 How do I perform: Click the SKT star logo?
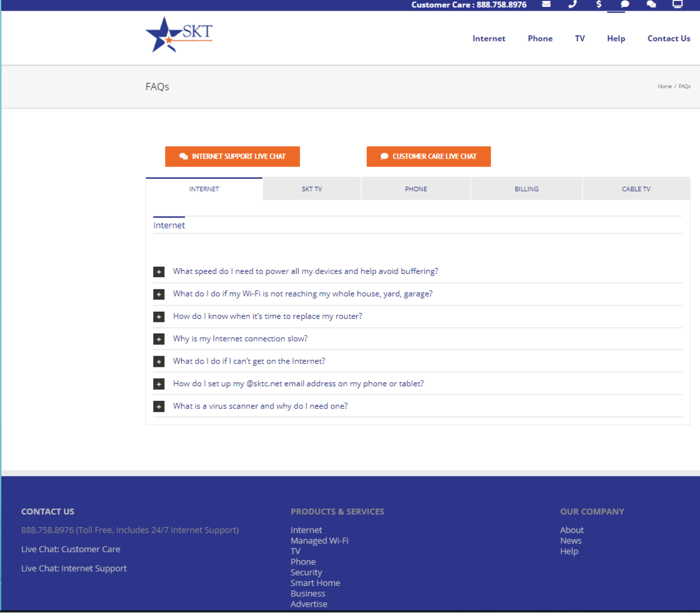179,35
